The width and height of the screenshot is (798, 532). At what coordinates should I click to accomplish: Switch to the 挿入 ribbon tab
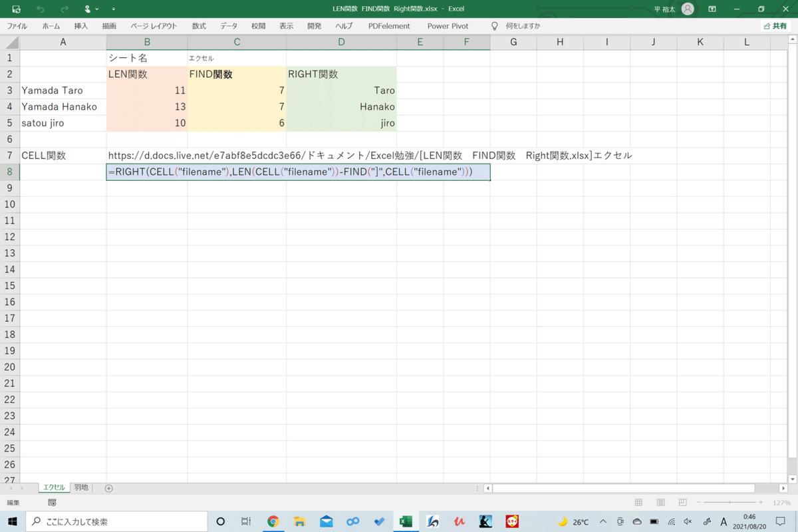pos(81,26)
